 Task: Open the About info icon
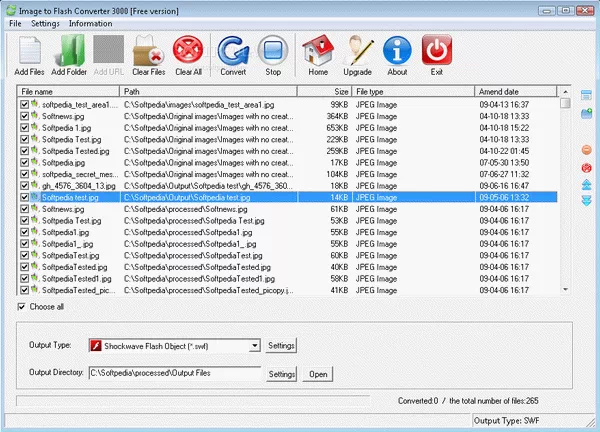point(397,51)
